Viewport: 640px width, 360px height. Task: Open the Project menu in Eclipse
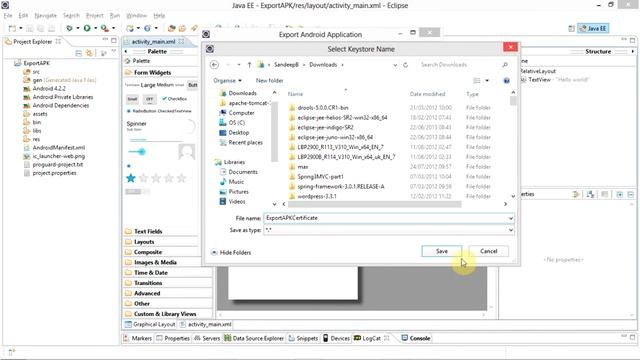tap(94, 16)
